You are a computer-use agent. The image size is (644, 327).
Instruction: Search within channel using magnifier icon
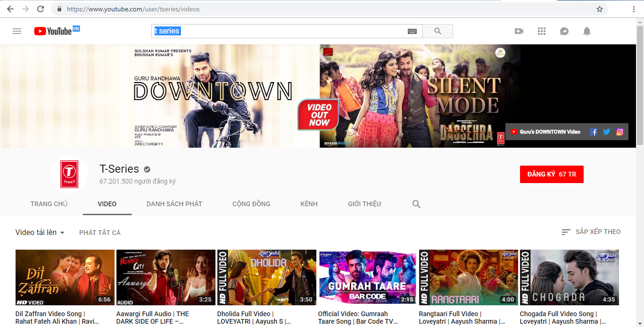[416, 204]
